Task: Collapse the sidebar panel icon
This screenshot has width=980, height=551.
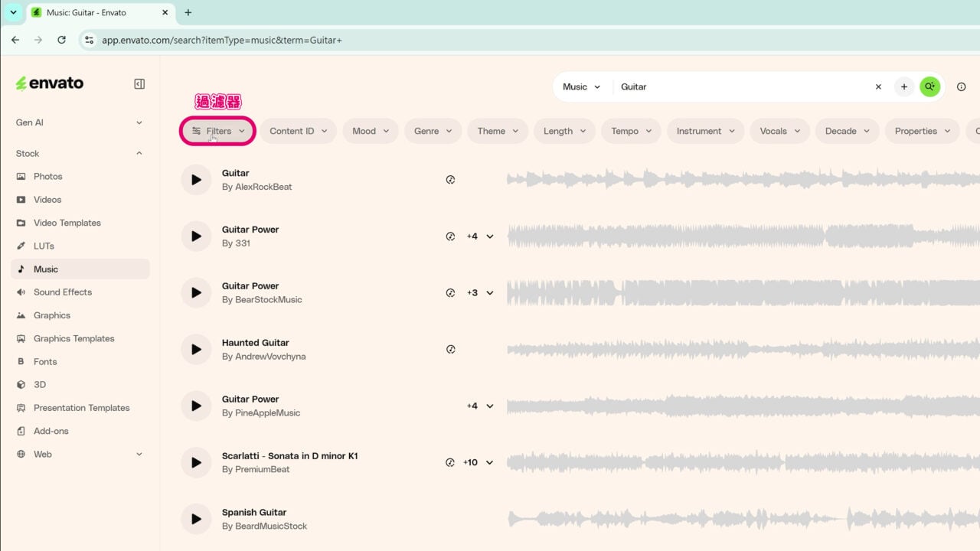Action: coord(139,84)
